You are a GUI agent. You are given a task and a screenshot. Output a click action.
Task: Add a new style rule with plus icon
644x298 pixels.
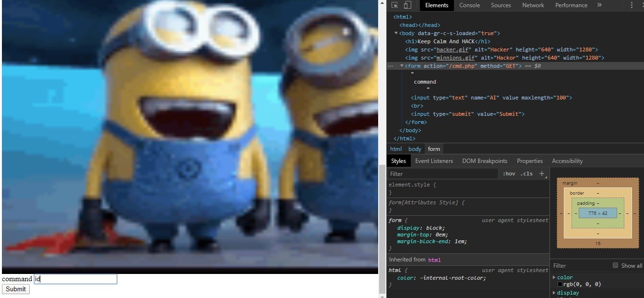click(x=542, y=174)
